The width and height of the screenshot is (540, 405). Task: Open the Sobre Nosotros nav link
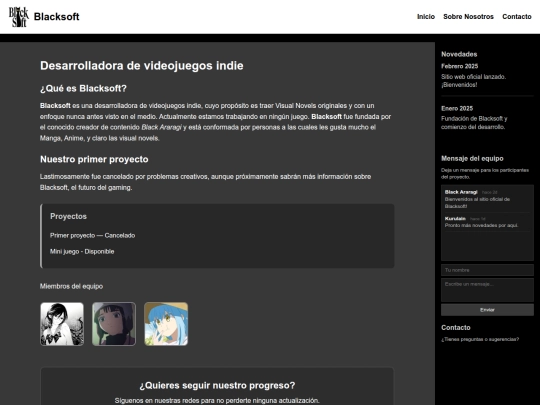pyautogui.click(x=468, y=17)
